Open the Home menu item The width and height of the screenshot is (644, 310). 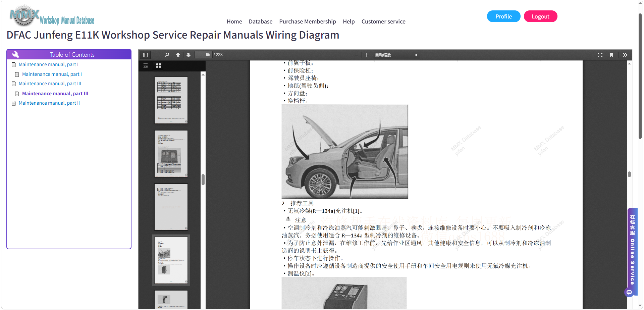tap(234, 21)
